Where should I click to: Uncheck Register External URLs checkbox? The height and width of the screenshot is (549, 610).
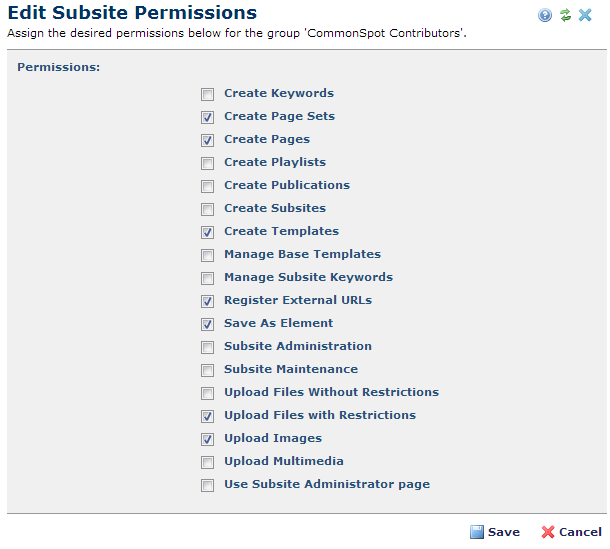pos(208,301)
